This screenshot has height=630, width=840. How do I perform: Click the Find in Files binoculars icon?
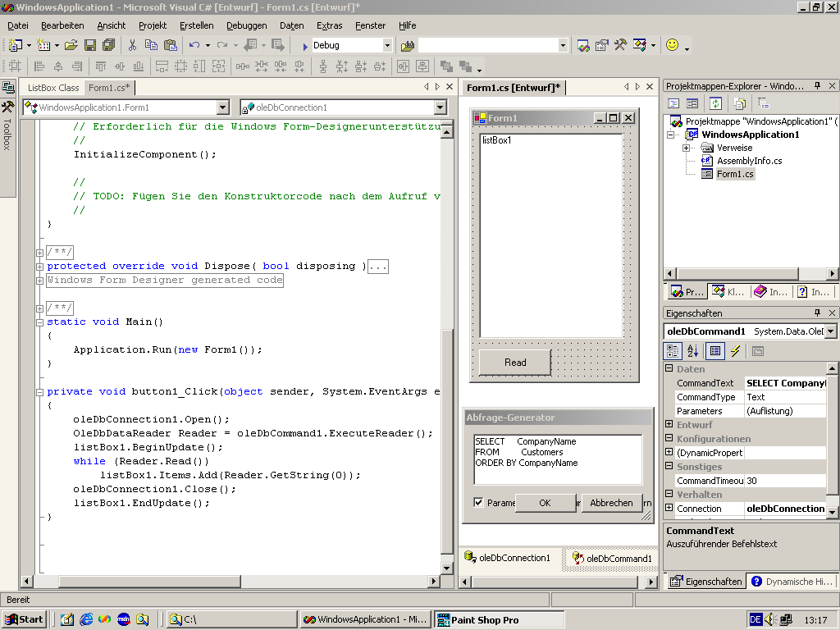tap(408, 46)
